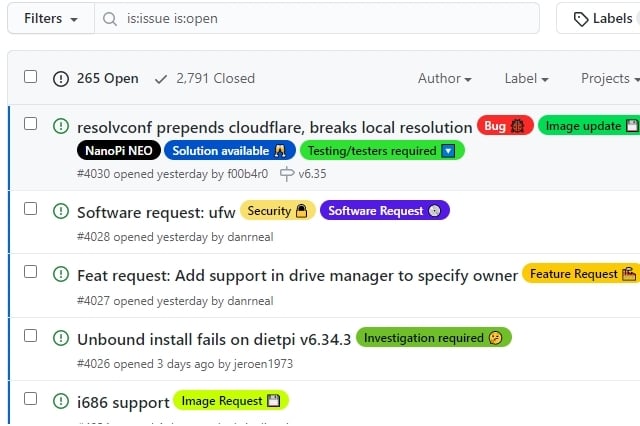Viewport: 640px width, 426px height.
Task: Open the drive manager specify owner issue
Action: click(298, 276)
